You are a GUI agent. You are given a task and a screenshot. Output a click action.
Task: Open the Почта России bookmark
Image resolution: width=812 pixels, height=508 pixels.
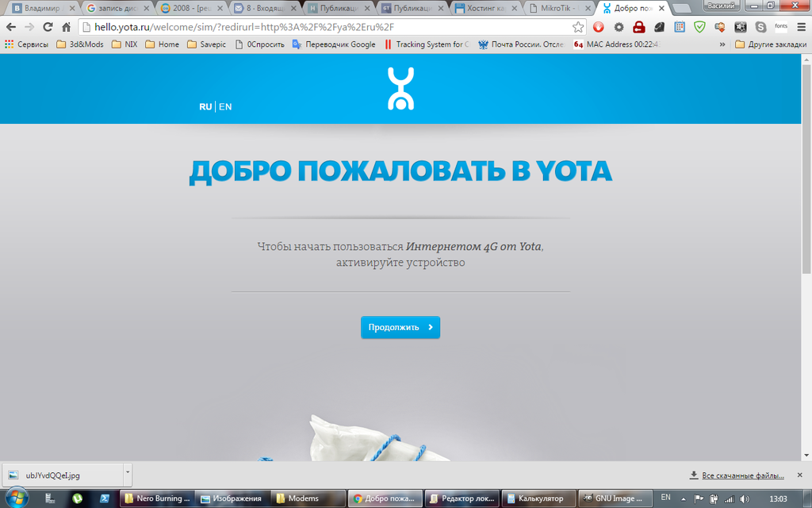[x=520, y=44]
